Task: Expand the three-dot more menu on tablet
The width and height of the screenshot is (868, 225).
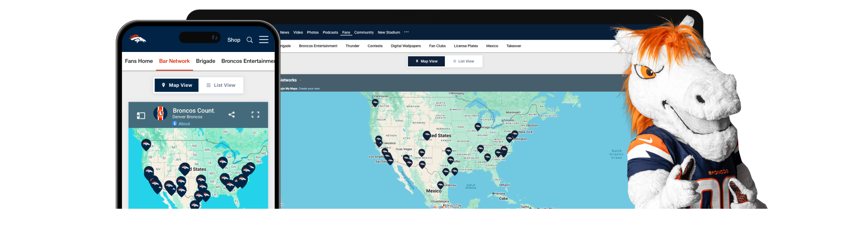Action: [x=406, y=32]
